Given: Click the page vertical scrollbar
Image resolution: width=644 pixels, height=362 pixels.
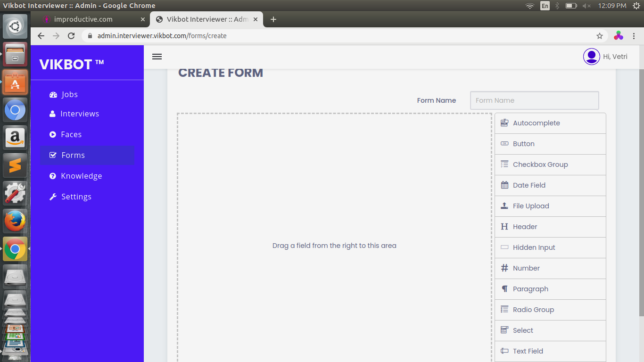Looking at the screenshot, I should 641,192.
